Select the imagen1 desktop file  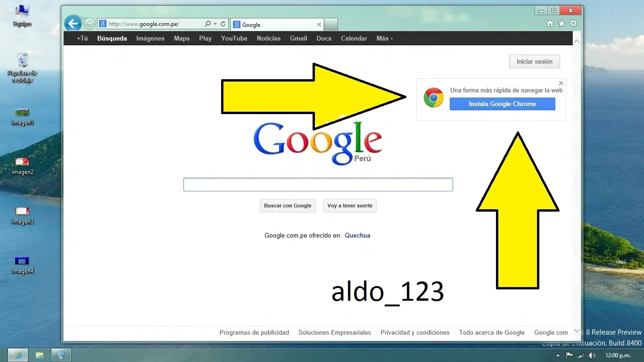coord(22,117)
